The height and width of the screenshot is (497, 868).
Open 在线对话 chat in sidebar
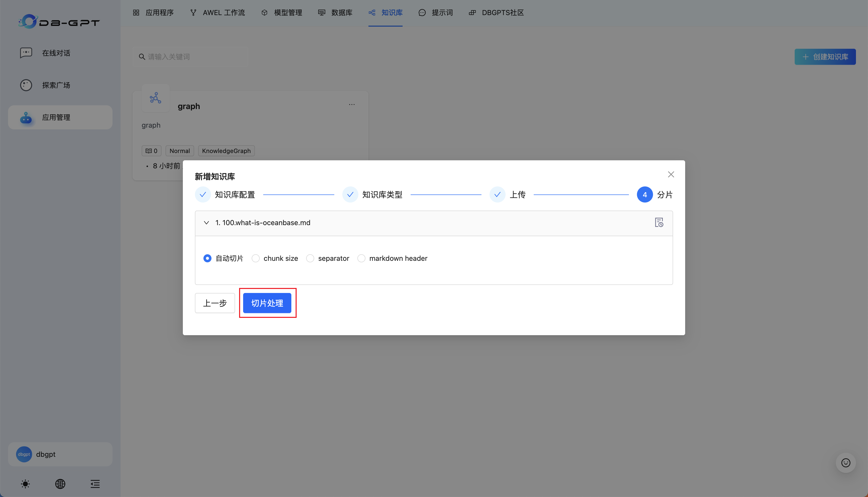click(x=56, y=53)
